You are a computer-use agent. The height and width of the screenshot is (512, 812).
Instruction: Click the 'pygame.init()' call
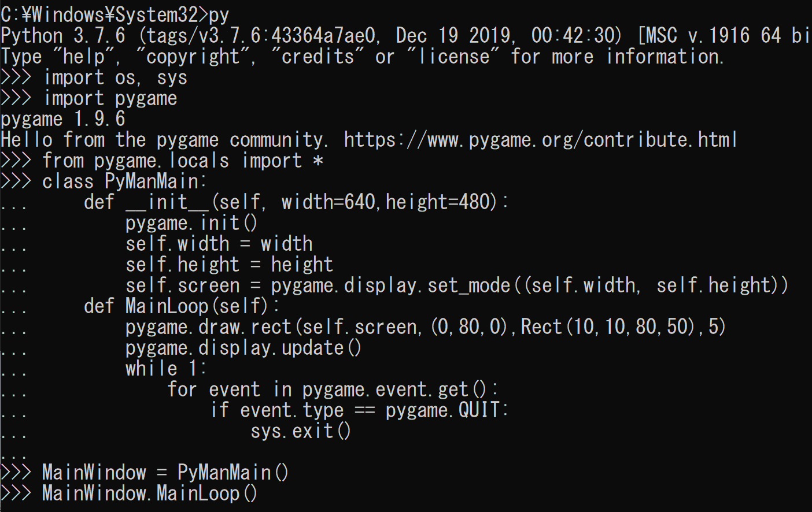[191, 223]
